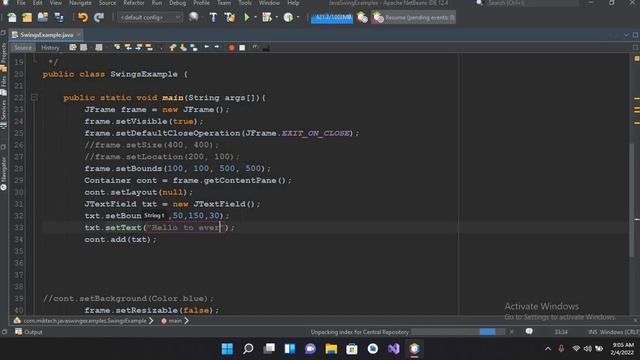Screen dimensions: 640x360
Task: Click the Profile Project toolbar icon
Action: [x=288, y=18]
